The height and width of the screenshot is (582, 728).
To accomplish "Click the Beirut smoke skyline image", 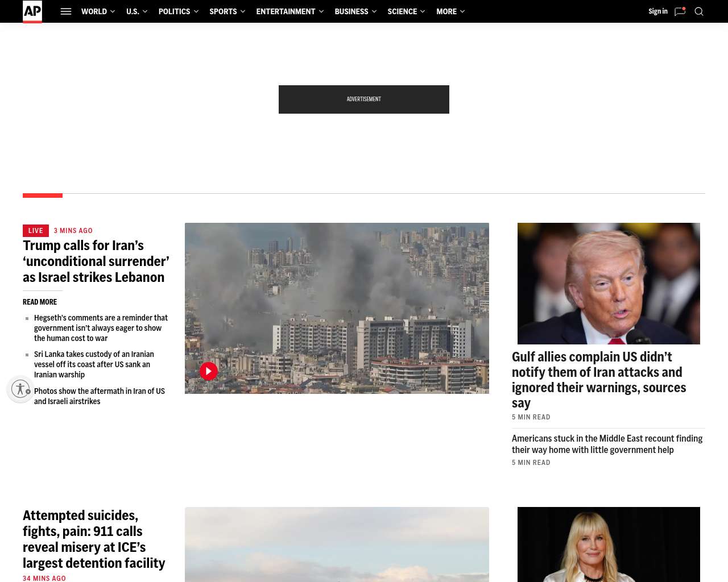I will [x=337, y=308].
